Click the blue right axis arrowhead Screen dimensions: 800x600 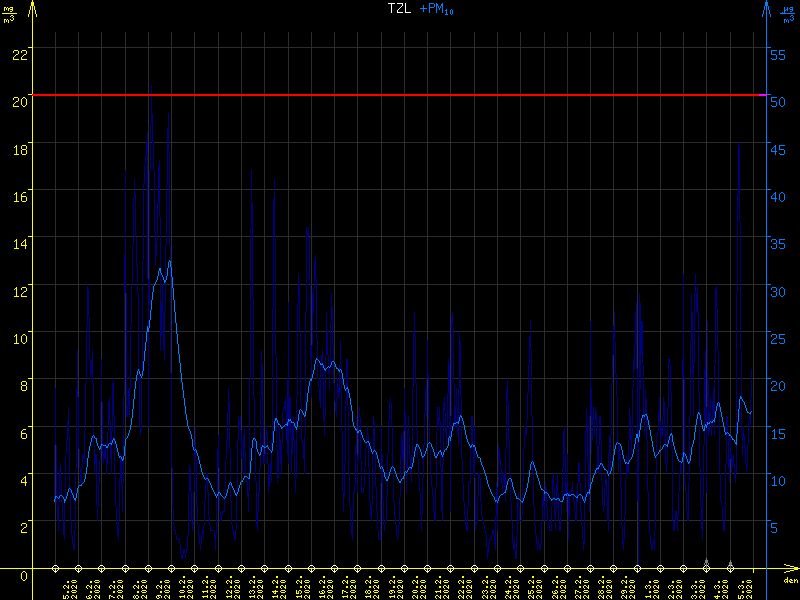[x=767, y=8]
